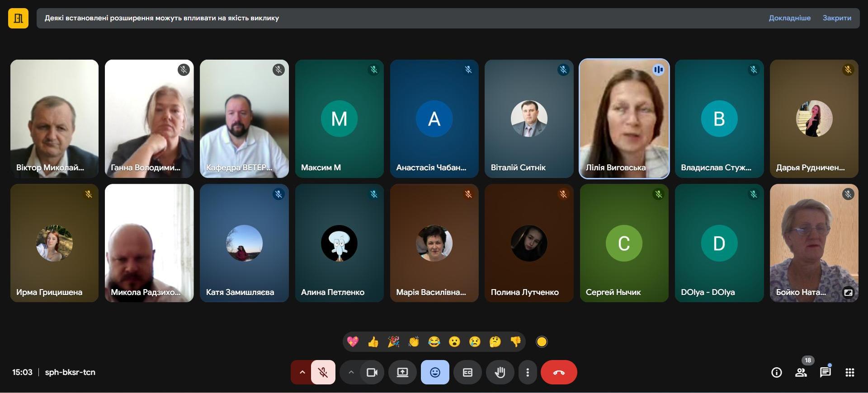868x393 pixels.
Task: Click the mute icon on Анастасія Чабан tile
Action: click(x=468, y=70)
